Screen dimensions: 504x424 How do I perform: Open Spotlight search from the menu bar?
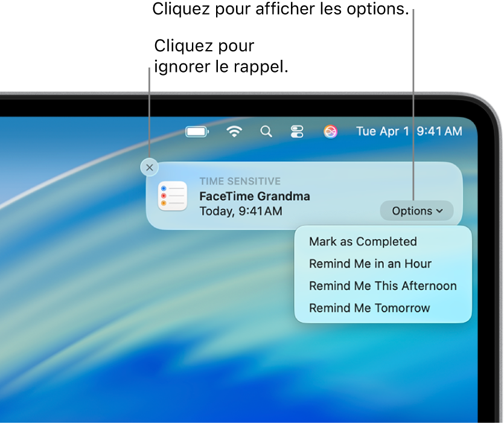[266, 131]
